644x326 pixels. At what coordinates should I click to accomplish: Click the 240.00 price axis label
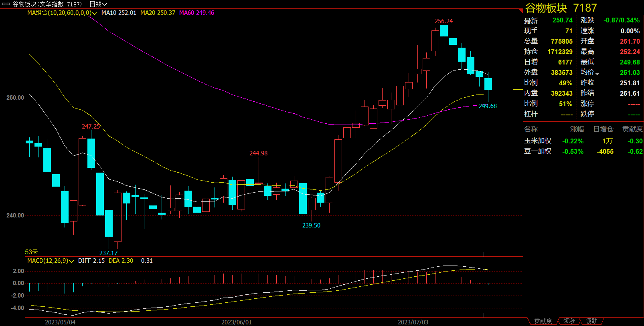point(15,215)
